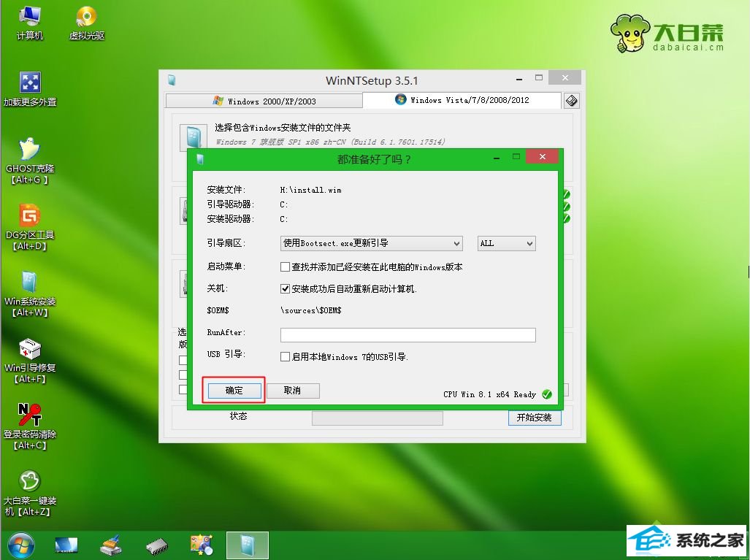
Task: Launch the DG分区工具 partition tool
Action: 30,227
